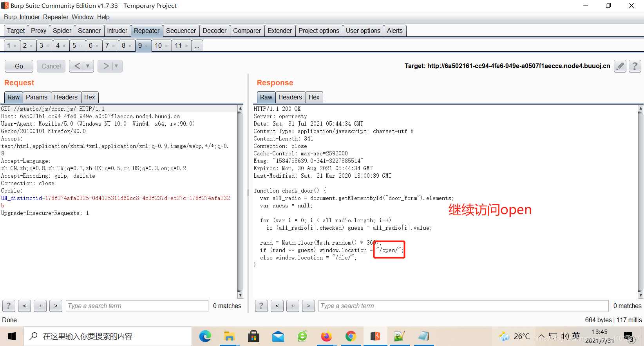Jump to previous match in response search

(x=277, y=306)
